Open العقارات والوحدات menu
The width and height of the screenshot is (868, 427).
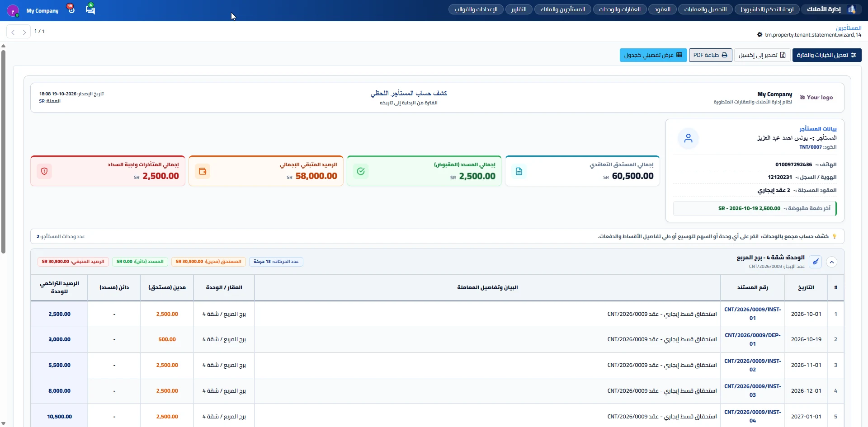[620, 9]
